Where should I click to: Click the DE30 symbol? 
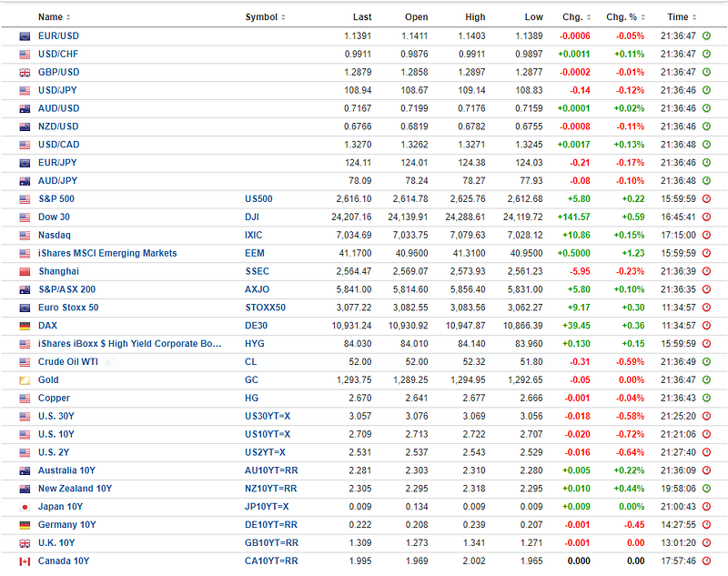pyautogui.click(x=257, y=326)
